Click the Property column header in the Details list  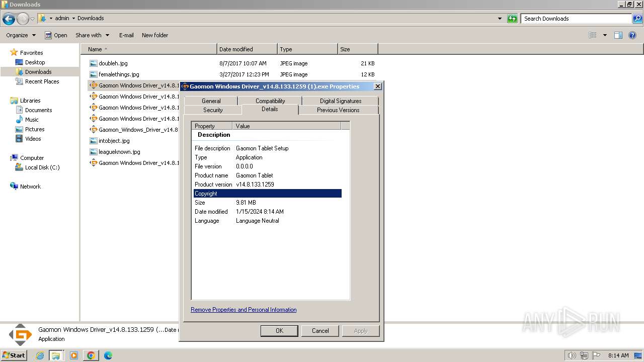212,126
